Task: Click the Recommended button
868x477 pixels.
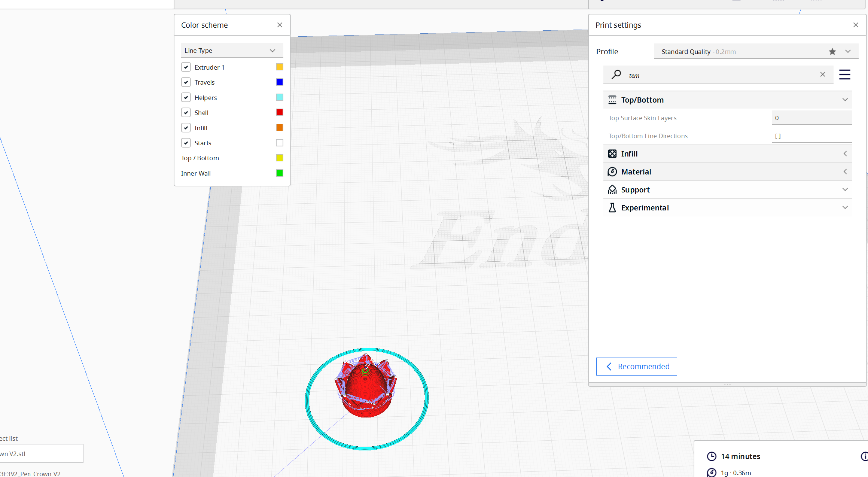Action: [636, 366]
